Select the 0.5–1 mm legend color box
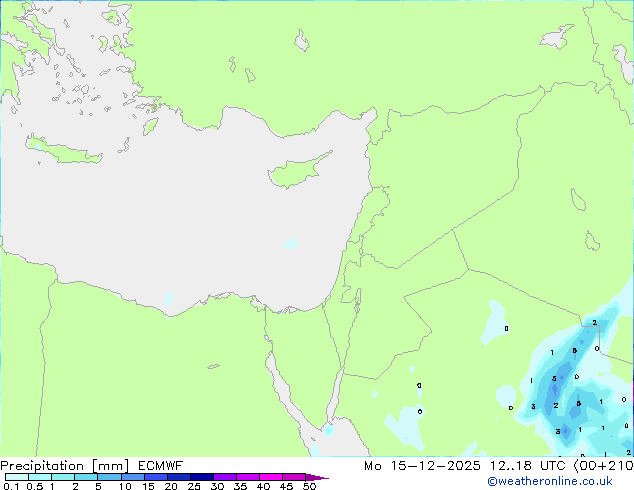The image size is (634, 490). 40,477
